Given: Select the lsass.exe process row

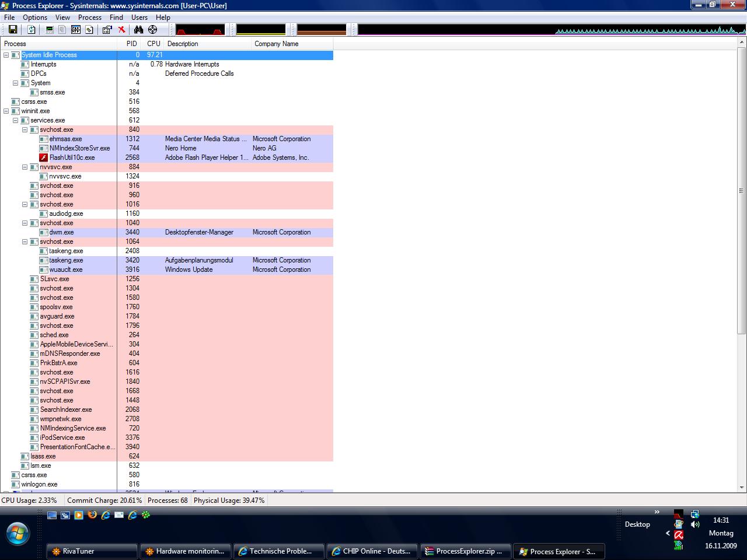Looking at the screenshot, I should [167, 456].
